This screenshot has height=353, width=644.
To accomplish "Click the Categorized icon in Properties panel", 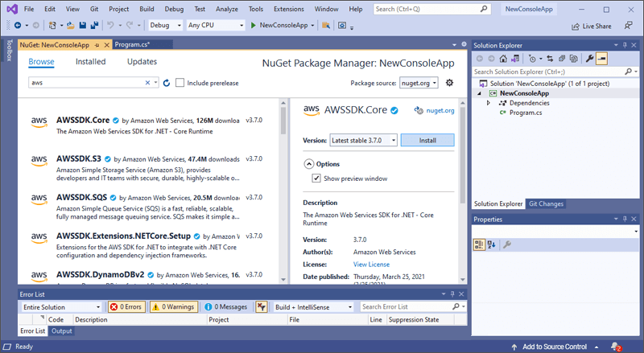I will [479, 245].
